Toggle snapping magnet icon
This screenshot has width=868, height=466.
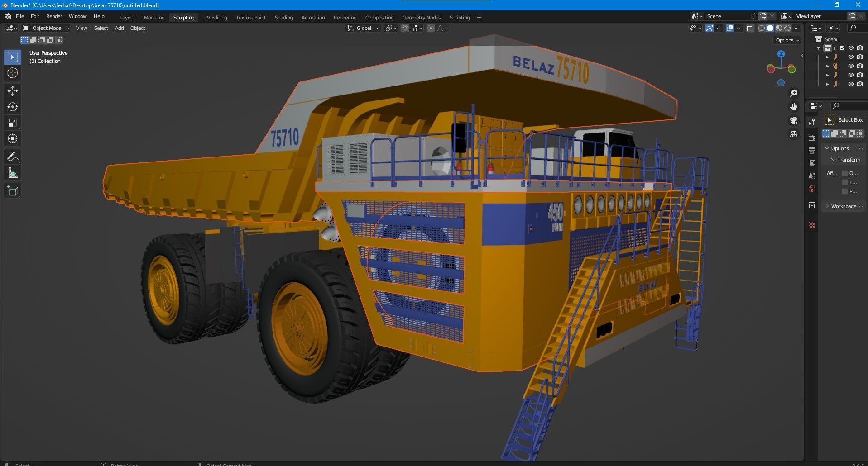(x=405, y=28)
